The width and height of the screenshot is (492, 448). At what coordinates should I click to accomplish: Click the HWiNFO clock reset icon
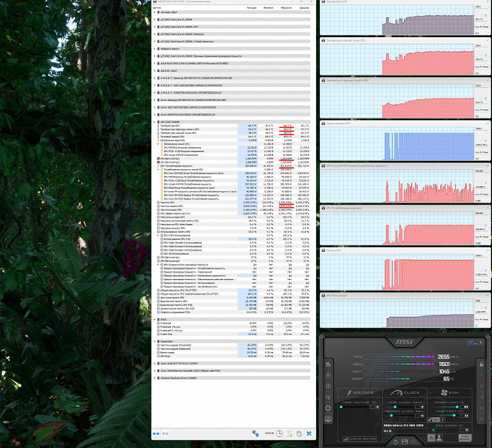point(279,433)
